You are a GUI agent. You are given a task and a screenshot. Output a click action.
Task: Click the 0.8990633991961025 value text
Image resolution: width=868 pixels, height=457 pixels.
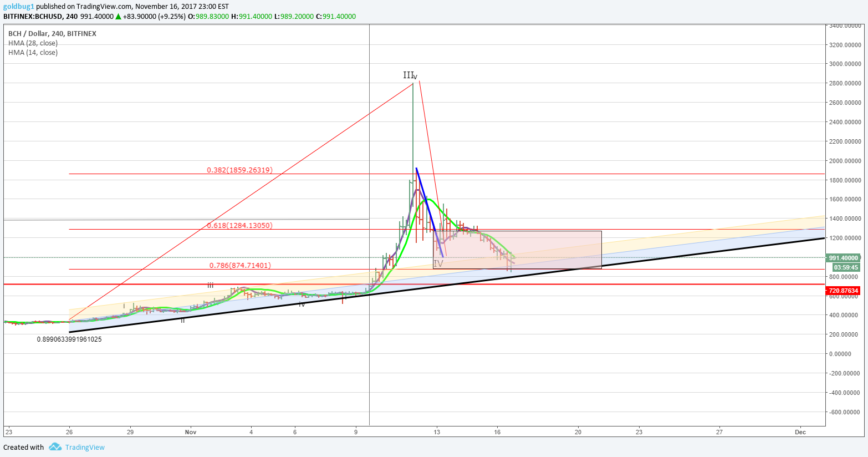coord(69,339)
